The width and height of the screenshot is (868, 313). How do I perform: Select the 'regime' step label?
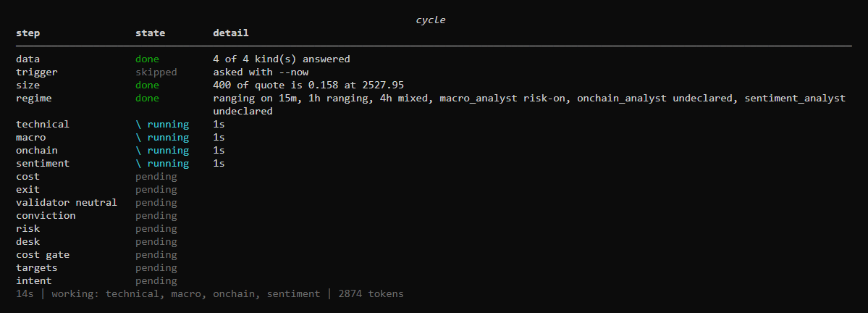pyautogui.click(x=34, y=98)
